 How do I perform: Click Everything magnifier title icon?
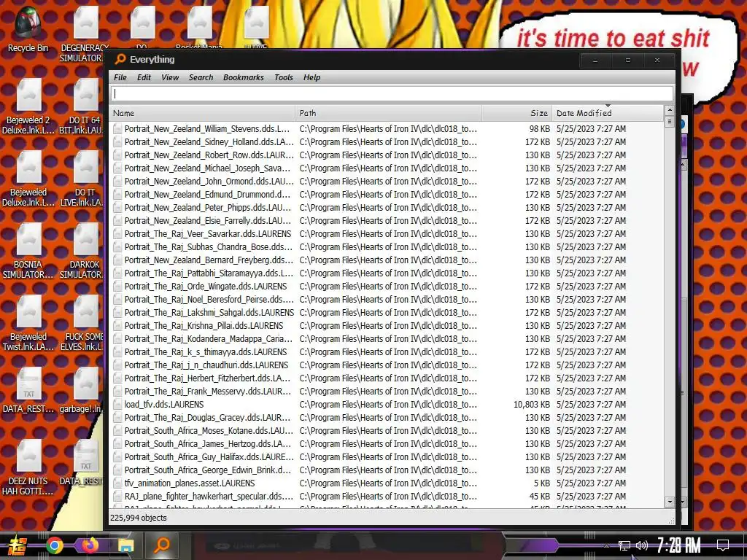[120, 59]
